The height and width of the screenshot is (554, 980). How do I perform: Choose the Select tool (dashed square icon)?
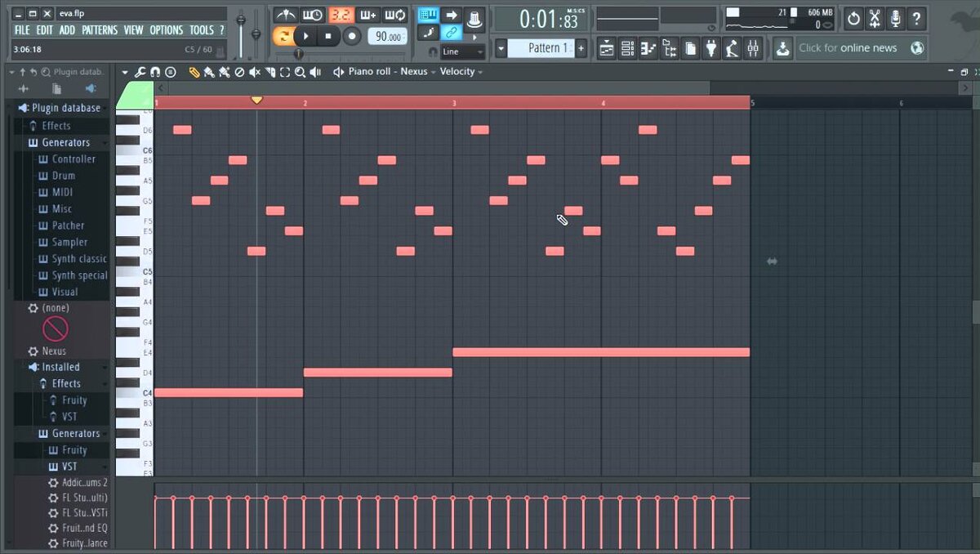point(285,72)
